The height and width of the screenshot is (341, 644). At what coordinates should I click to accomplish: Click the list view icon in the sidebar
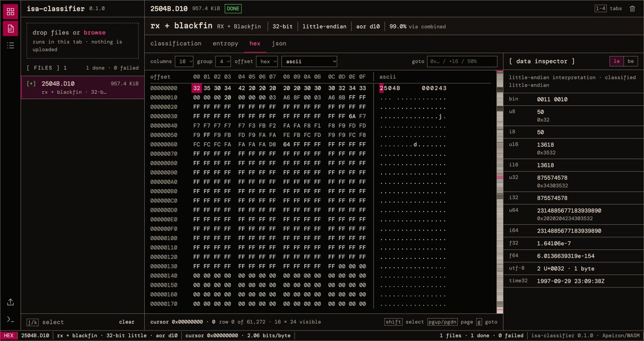click(10, 46)
